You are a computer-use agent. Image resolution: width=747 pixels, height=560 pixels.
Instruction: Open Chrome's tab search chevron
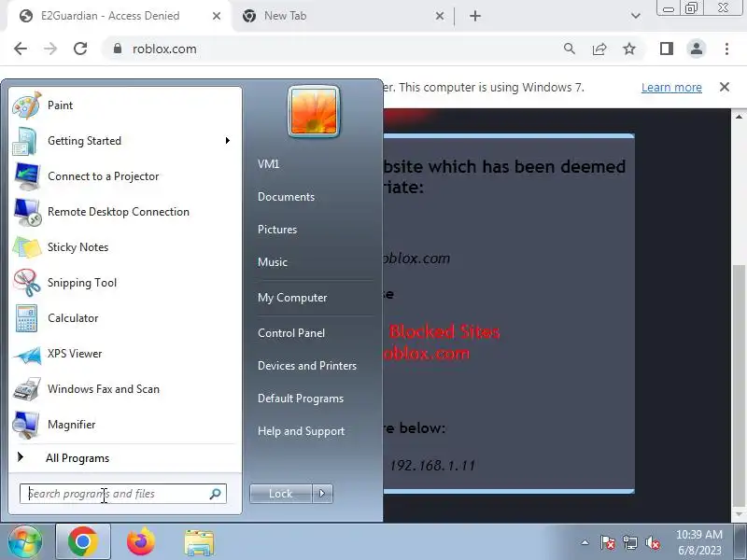pyautogui.click(x=636, y=16)
